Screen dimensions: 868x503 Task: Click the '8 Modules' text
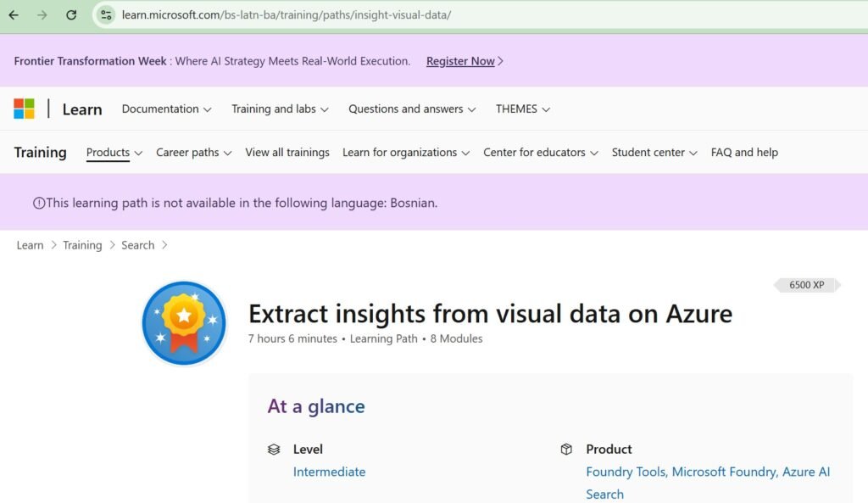[x=456, y=338]
